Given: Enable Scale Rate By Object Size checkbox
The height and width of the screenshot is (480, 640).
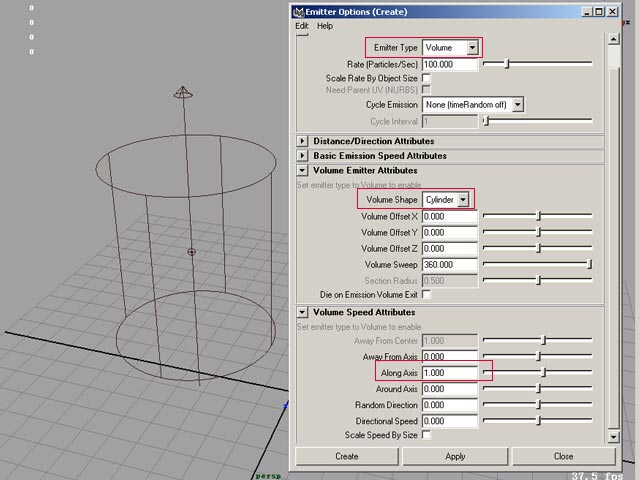Looking at the screenshot, I should 426,78.
